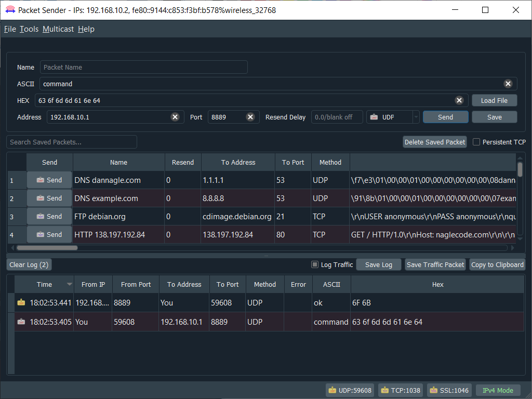Click the TCP:1038 server status indicator
The height and width of the screenshot is (399, 532).
click(400, 390)
